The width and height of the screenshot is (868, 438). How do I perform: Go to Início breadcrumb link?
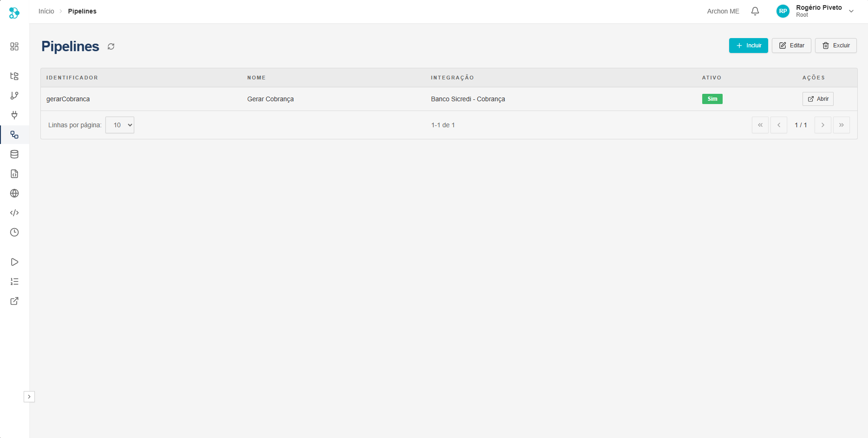[x=46, y=11]
